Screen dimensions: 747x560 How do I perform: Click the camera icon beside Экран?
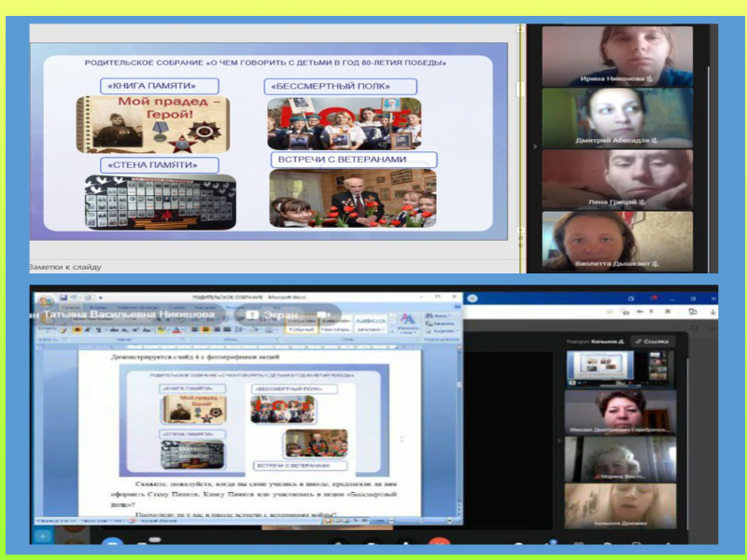323,315
